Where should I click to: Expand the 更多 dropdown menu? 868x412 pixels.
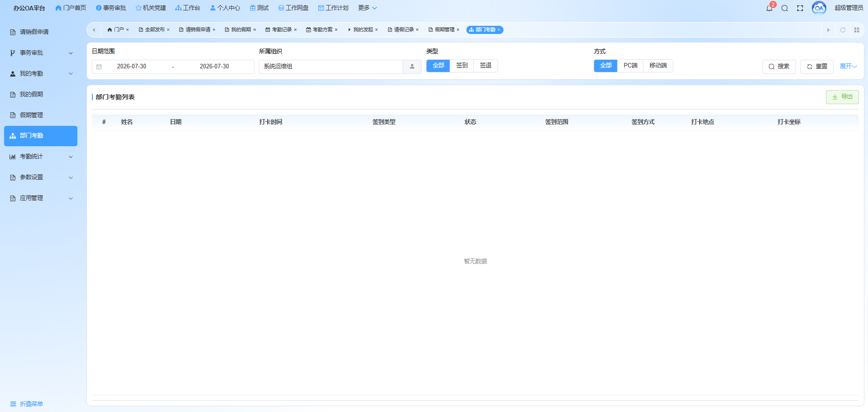pyautogui.click(x=367, y=8)
